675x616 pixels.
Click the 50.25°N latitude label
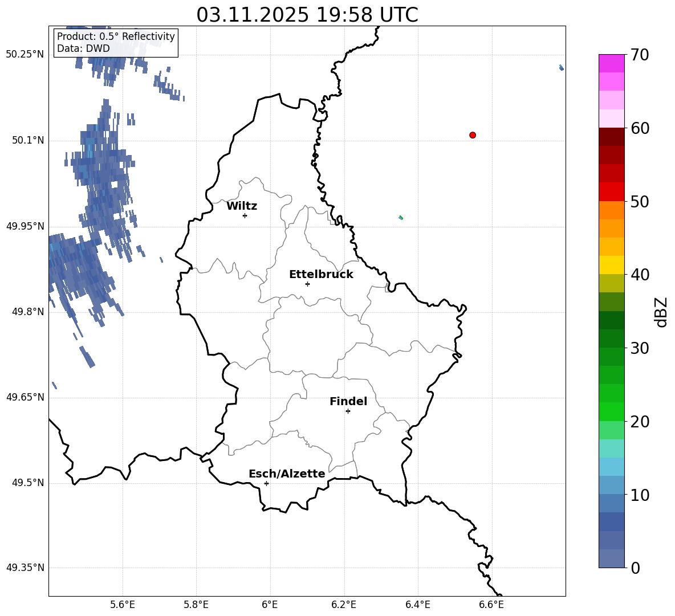point(25,55)
